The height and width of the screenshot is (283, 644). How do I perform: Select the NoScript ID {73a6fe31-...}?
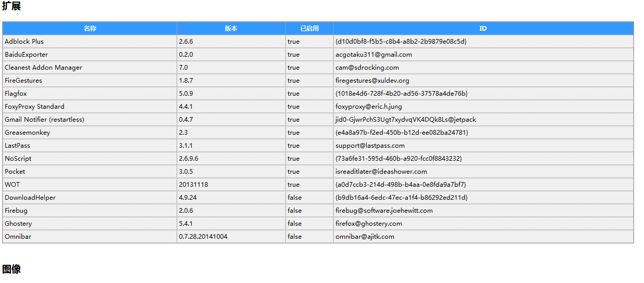click(483, 159)
